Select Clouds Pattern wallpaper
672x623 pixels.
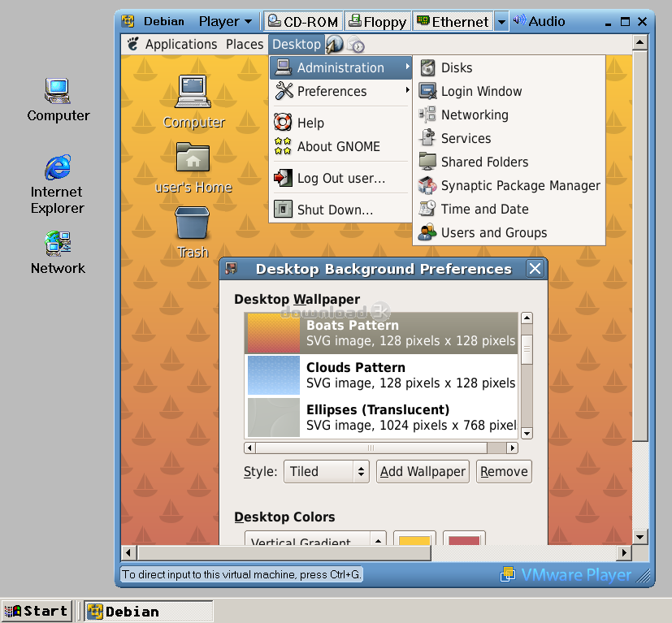381,375
